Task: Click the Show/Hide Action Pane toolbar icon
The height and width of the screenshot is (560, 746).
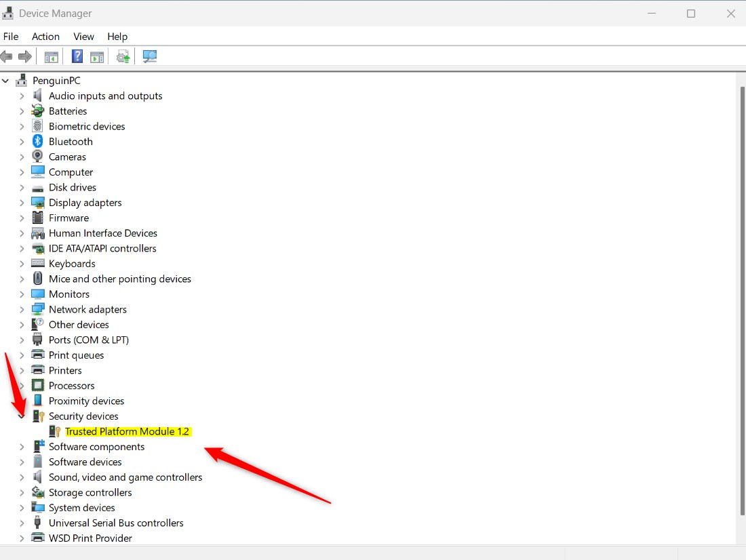Action: click(x=97, y=56)
